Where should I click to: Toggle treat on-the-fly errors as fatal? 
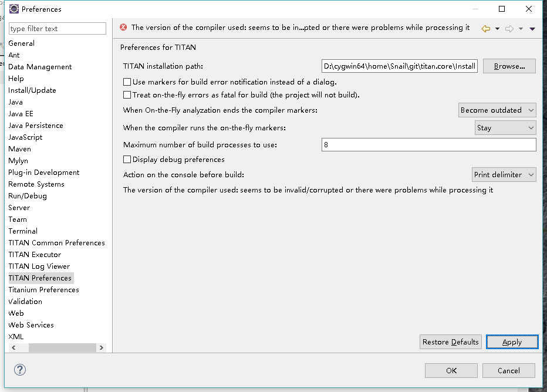pos(127,94)
